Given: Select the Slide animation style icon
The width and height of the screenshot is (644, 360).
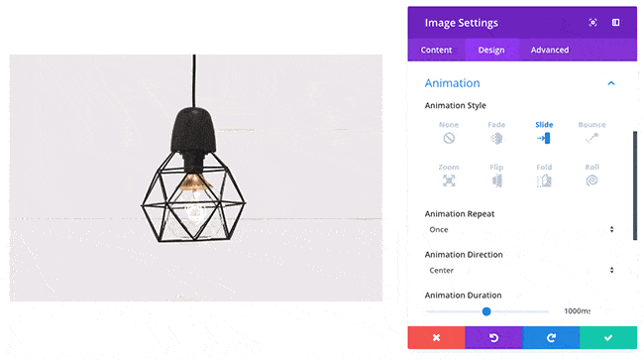Looking at the screenshot, I should pos(544,138).
